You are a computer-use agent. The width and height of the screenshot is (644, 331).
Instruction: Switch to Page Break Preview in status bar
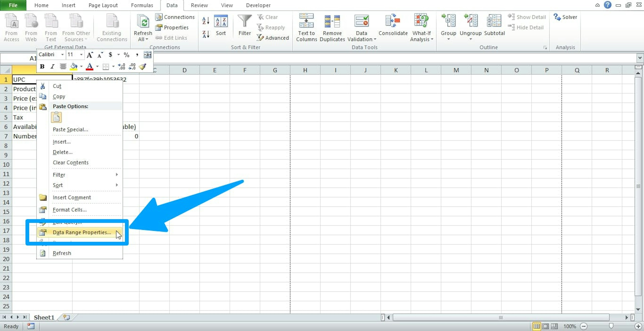tap(554, 326)
